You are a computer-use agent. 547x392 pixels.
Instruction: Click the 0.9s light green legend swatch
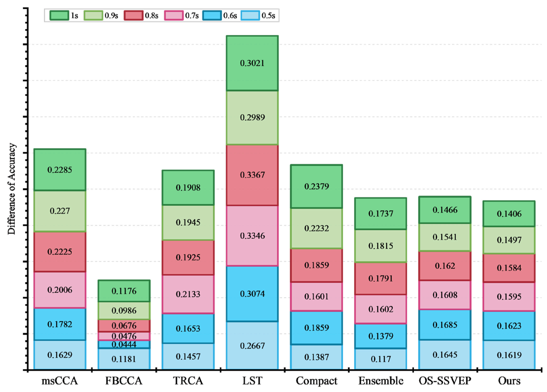93,15
